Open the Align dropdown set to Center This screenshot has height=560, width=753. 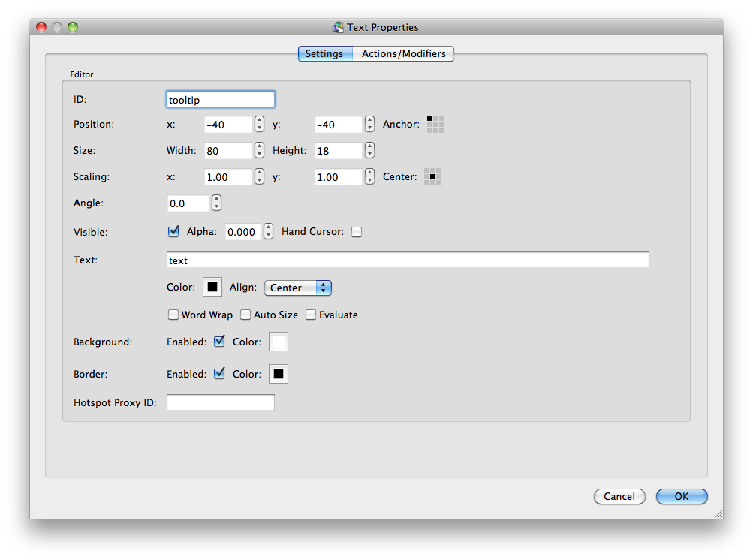[298, 288]
